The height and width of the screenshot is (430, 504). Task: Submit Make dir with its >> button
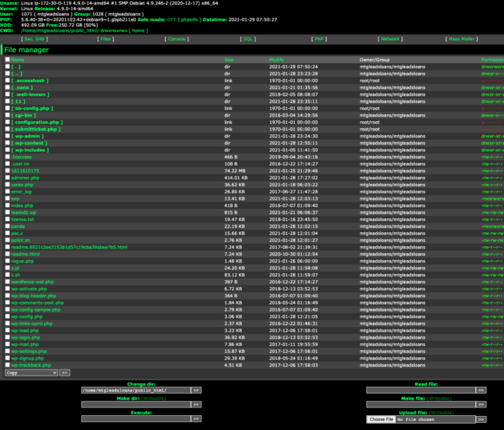pyautogui.click(x=196, y=404)
